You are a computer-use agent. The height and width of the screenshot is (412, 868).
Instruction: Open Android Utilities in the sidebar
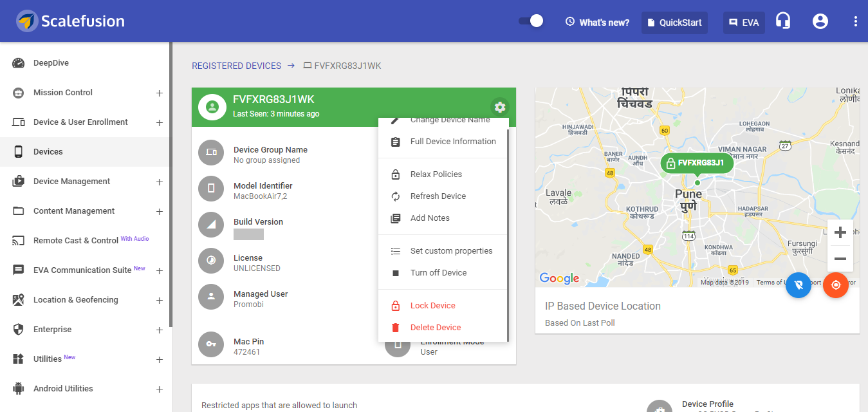[x=63, y=389]
